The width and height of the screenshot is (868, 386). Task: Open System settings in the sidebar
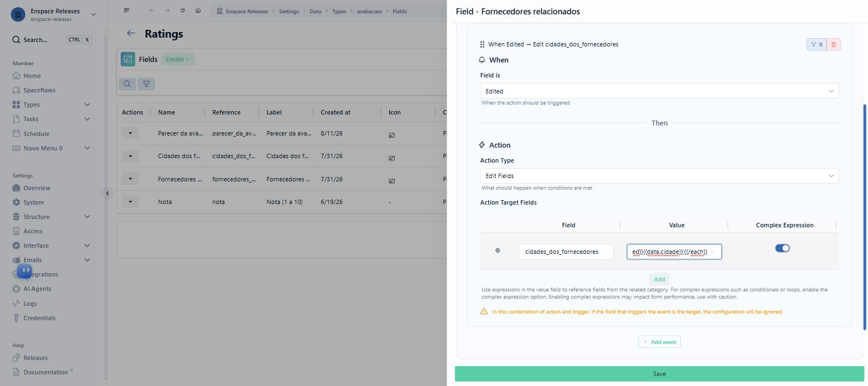[33, 202]
